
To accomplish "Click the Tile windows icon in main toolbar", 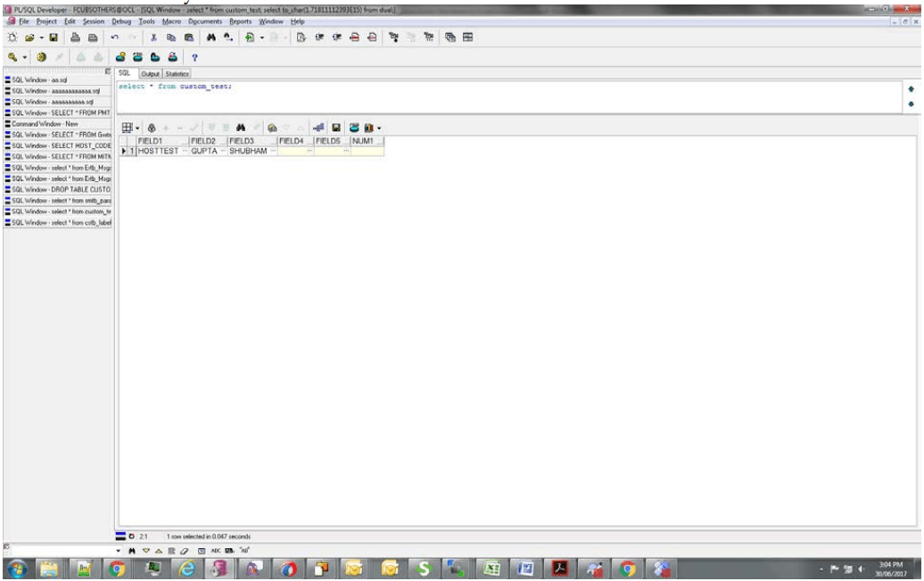I will click(x=468, y=37).
